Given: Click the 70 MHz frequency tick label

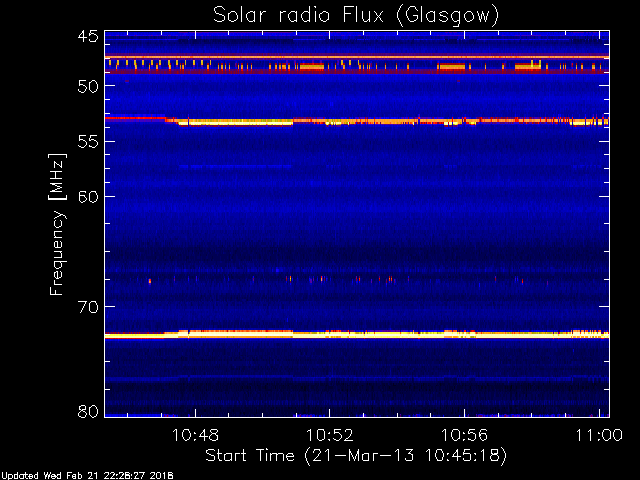Looking at the screenshot, I should pos(88,307).
